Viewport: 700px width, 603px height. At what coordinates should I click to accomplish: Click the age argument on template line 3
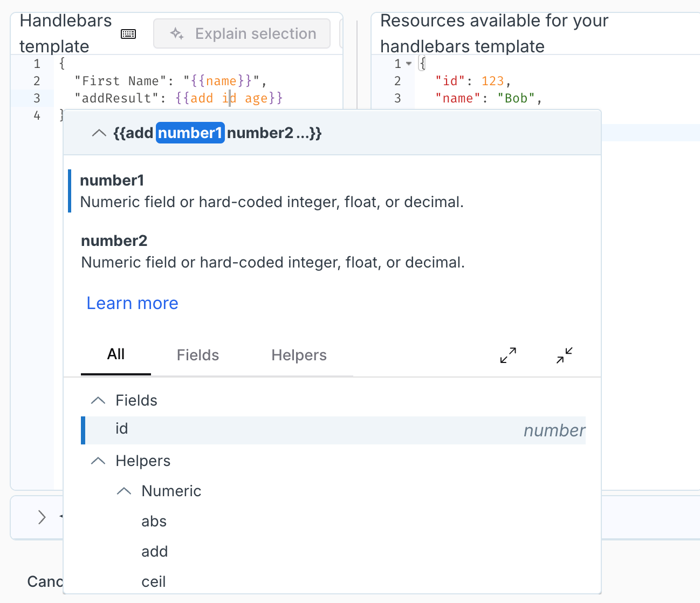click(x=256, y=98)
